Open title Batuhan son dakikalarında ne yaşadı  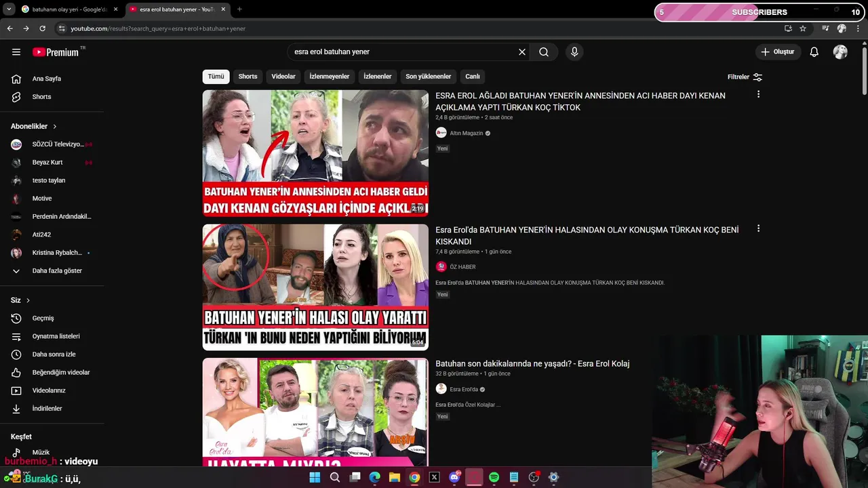coord(532,364)
